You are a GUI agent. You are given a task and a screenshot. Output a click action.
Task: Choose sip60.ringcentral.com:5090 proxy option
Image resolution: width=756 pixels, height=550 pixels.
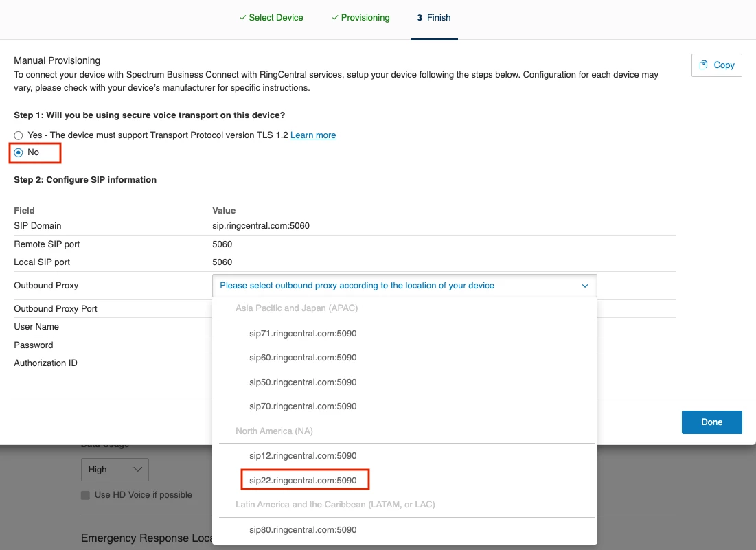coord(303,358)
